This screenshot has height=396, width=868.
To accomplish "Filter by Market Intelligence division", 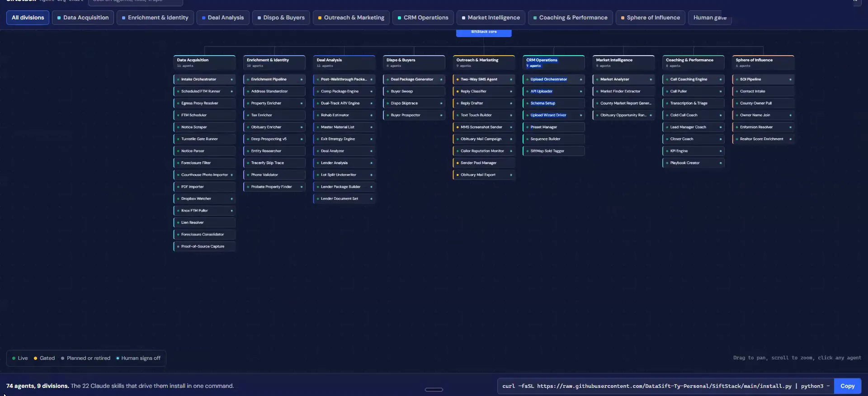I will (491, 18).
